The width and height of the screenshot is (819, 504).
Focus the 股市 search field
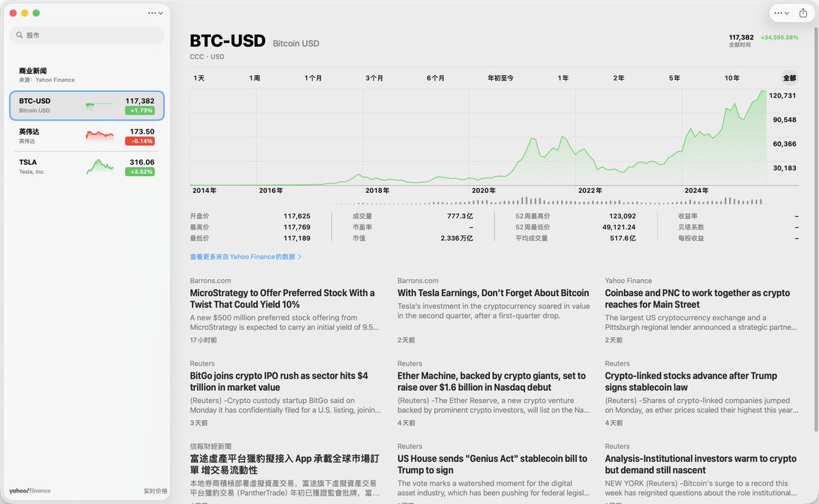87,35
